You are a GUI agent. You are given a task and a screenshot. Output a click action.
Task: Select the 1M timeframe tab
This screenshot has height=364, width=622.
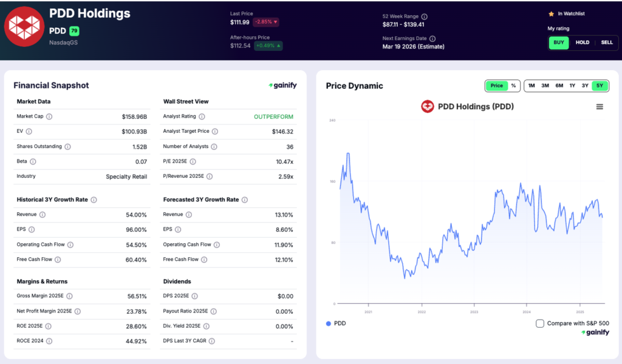(531, 86)
